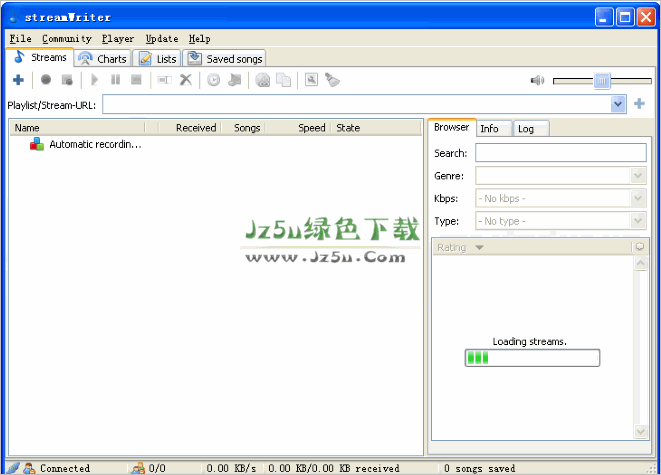This screenshot has width=661, height=475.
Task: Click the Pause playback toolbar icon
Action: (x=116, y=80)
